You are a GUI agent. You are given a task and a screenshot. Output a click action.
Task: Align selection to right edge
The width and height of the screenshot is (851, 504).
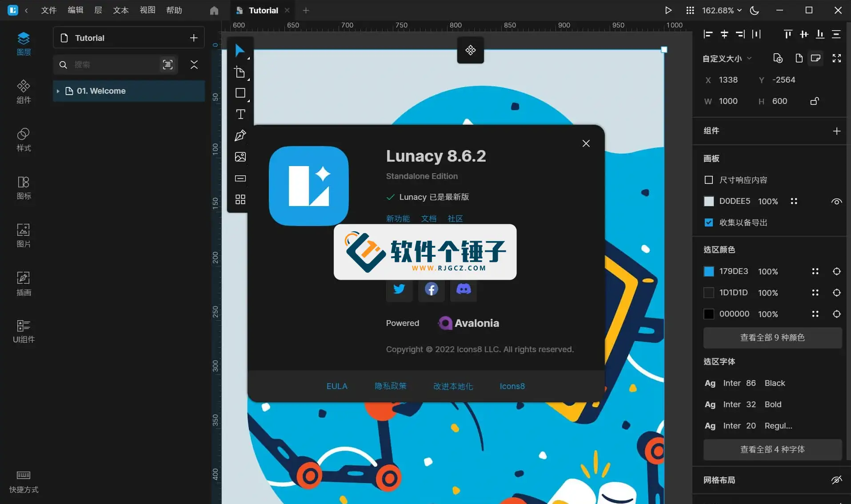point(740,34)
